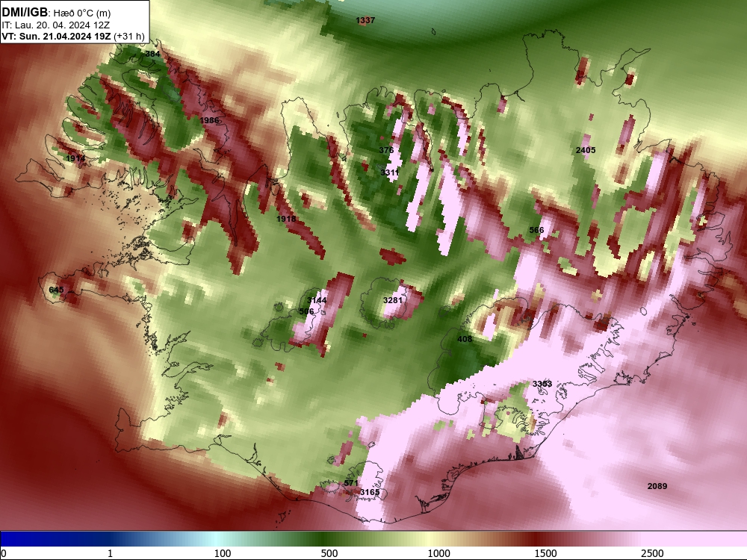Image resolution: width=747 pixels, height=560 pixels.
Task: Click the legend label 500
Action: click(329, 553)
